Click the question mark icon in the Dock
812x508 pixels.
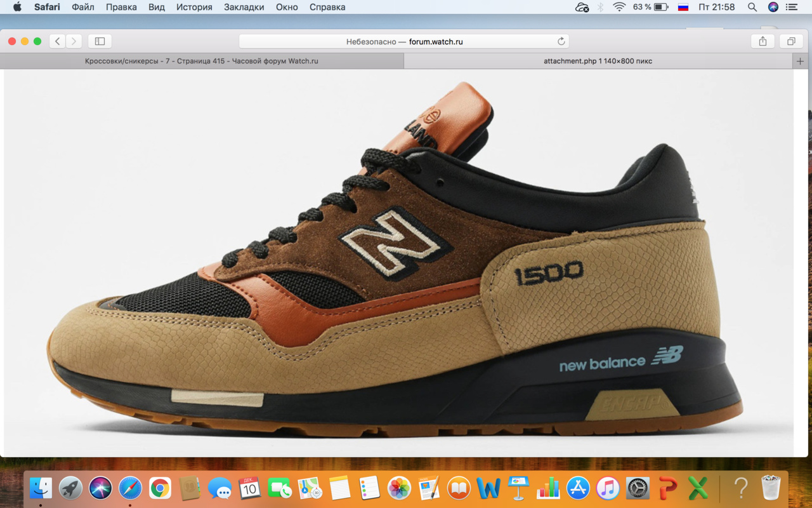click(740, 488)
